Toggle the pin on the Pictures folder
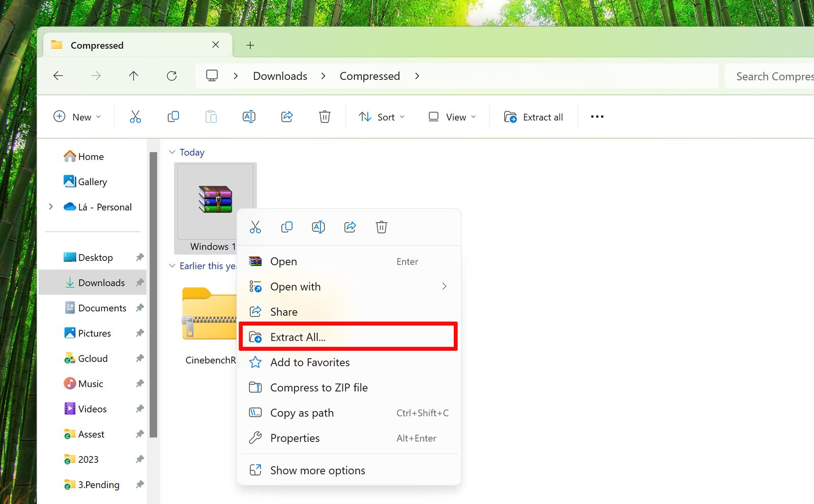The image size is (814, 504). [140, 333]
